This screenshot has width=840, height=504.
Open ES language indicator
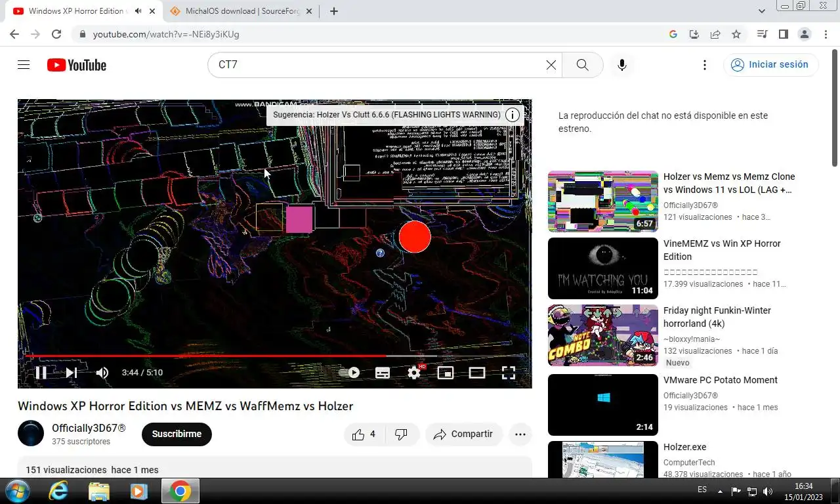pyautogui.click(x=702, y=490)
